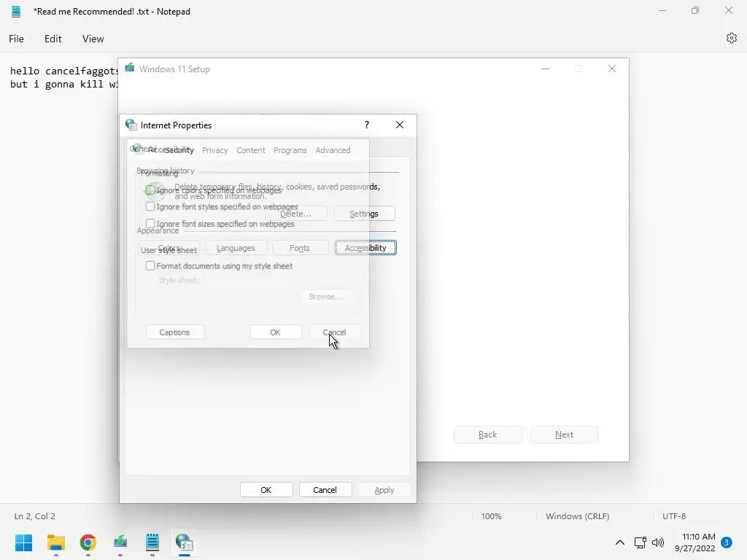
Task: Click Settings button under Browsing history
Action: pyautogui.click(x=364, y=214)
